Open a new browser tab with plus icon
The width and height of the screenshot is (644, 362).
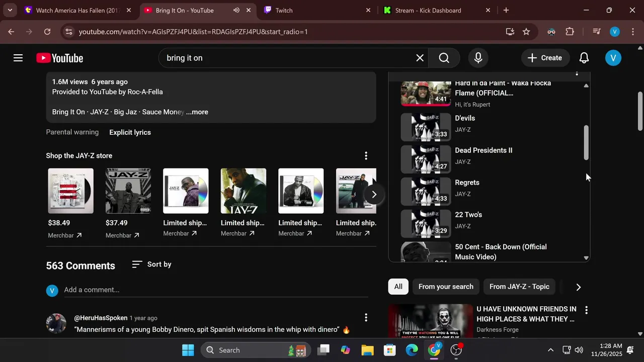tap(506, 10)
